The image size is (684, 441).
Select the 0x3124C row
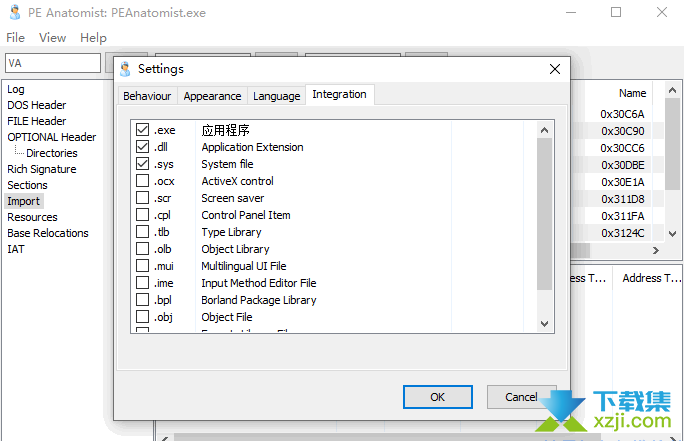pos(622,233)
